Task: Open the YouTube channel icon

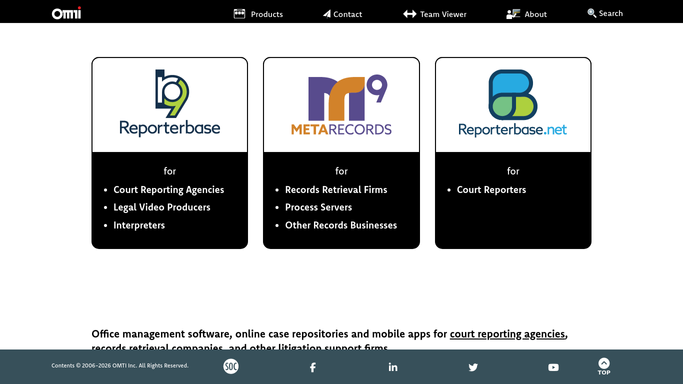Action: (553, 367)
